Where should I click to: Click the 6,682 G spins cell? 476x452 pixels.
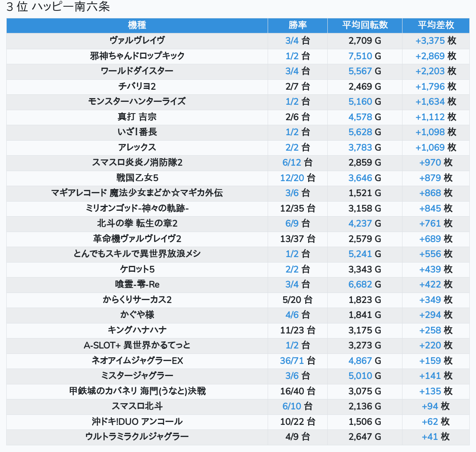[x=365, y=285]
